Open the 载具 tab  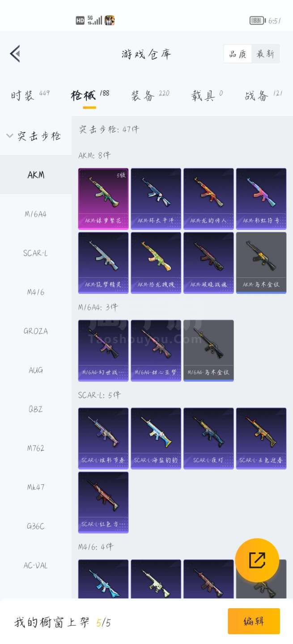pos(204,95)
